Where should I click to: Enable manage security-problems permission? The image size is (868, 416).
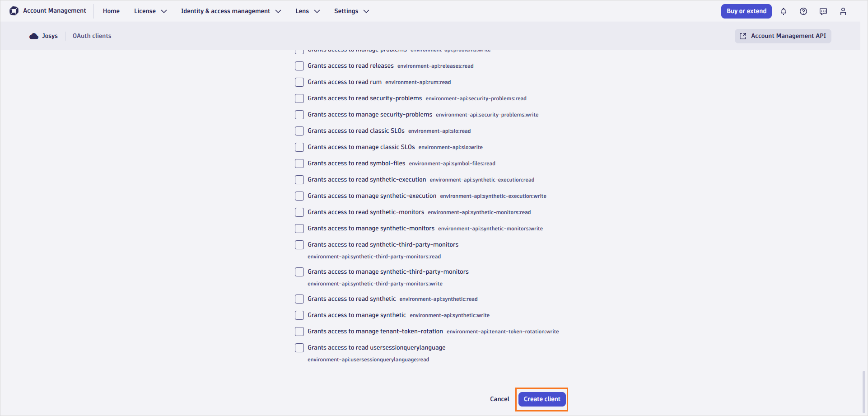click(x=299, y=115)
